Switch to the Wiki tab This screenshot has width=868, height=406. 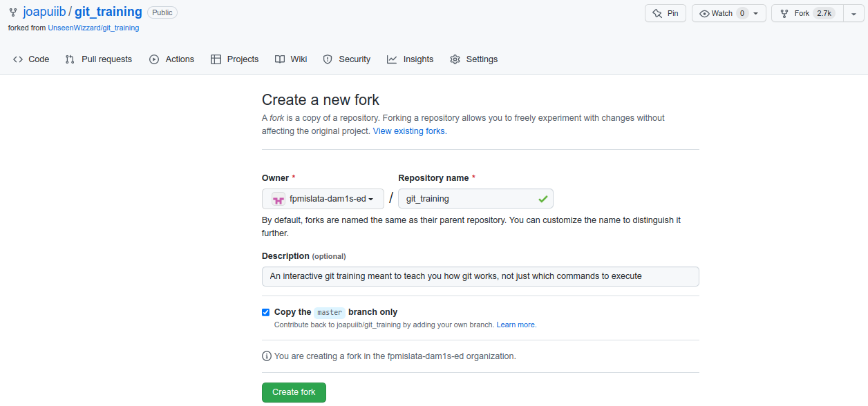(291, 59)
